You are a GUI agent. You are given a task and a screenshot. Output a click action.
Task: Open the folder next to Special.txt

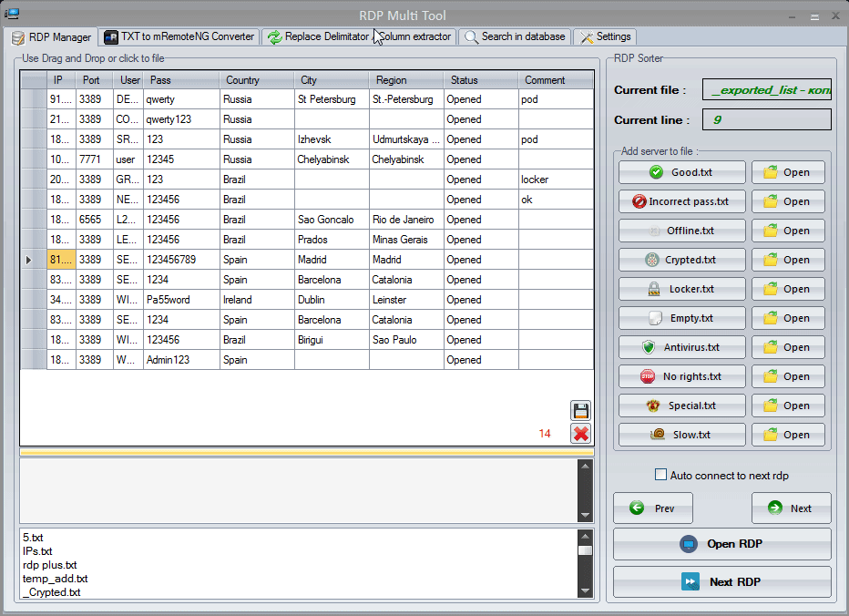[x=788, y=406]
